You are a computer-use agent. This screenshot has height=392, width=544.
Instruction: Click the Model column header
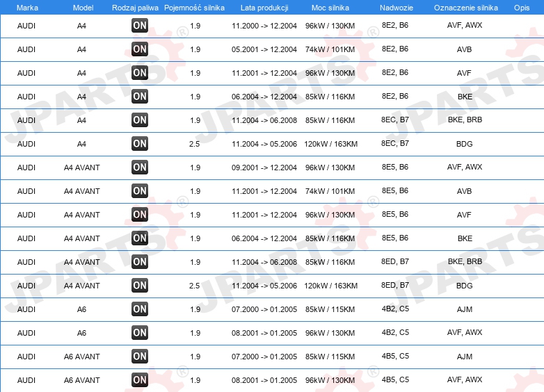(83, 8)
